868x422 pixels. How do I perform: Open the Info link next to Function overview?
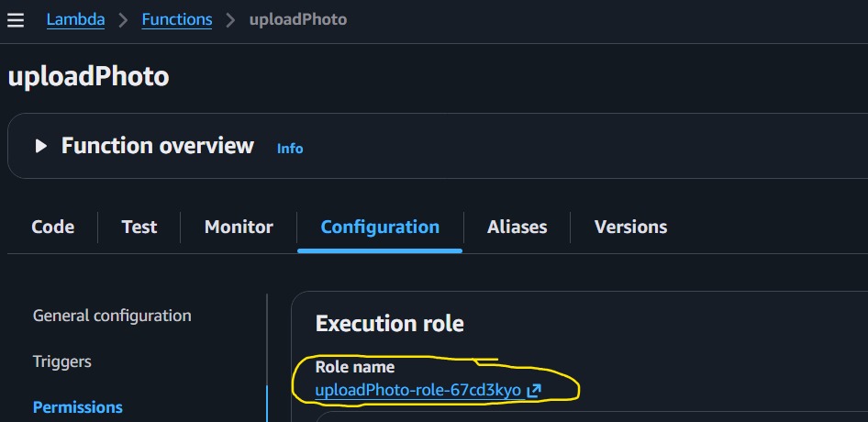point(290,148)
